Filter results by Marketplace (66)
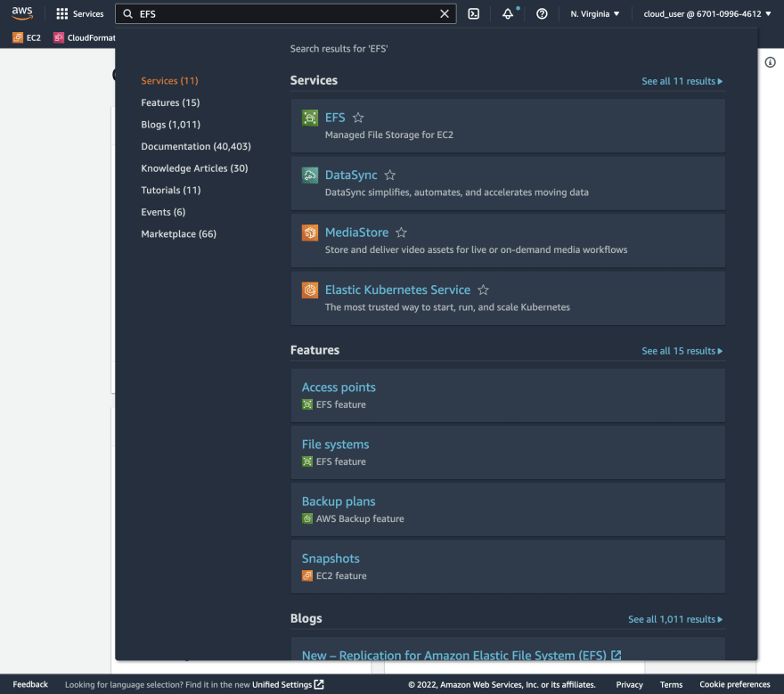 [x=178, y=234]
